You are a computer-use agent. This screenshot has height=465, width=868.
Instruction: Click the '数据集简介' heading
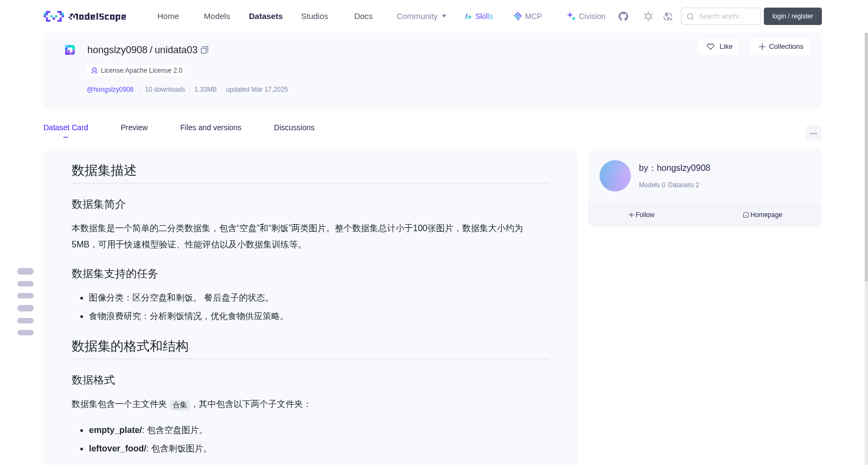coord(99,204)
